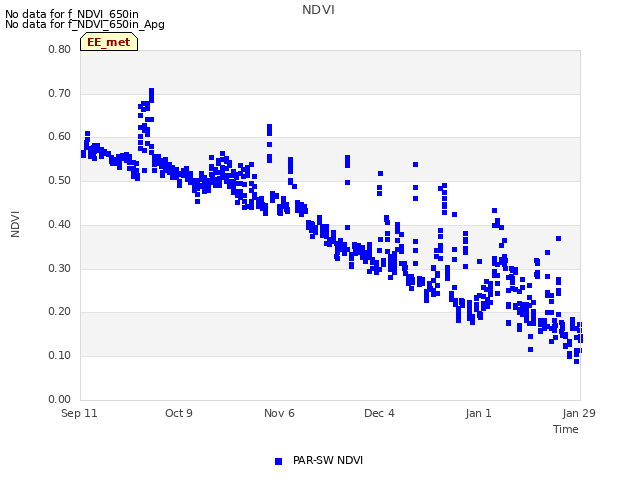Click the Time axis label
The width and height of the screenshot is (640, 480).
(x=566, y=429)
